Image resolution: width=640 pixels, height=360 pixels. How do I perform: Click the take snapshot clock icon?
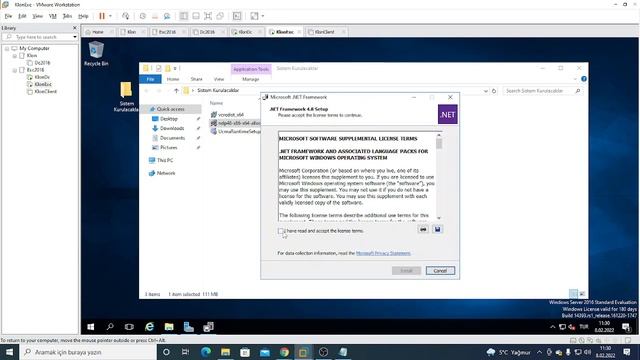[142, 16]
